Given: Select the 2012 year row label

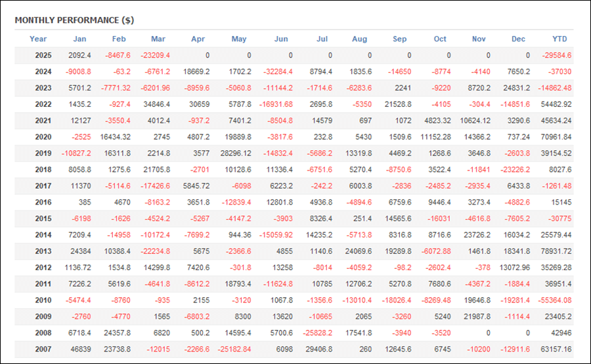Looking at the screenshot, I should [x=43, y=268].
